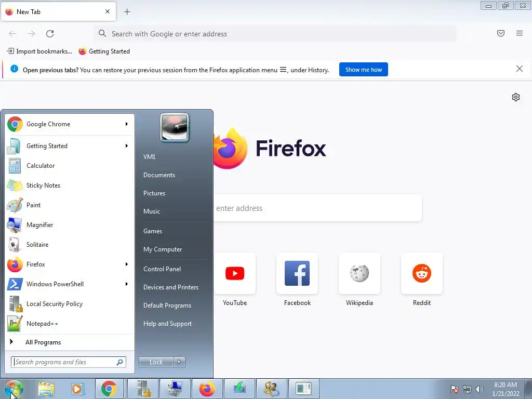532x399 pixels.
Task: Open Default Programs
Action: pyautogui.click(x=167, y=305)
